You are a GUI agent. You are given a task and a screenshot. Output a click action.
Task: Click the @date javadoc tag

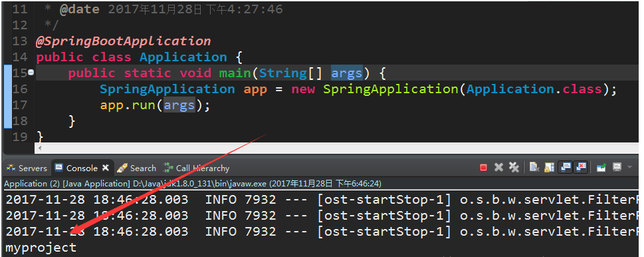pyautogui.click(x=79, y=9)
